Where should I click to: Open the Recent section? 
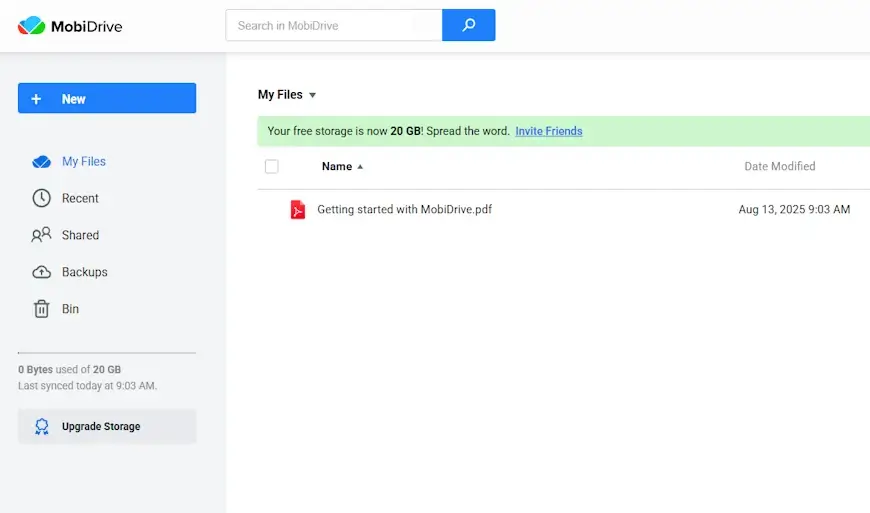point(65,198)
